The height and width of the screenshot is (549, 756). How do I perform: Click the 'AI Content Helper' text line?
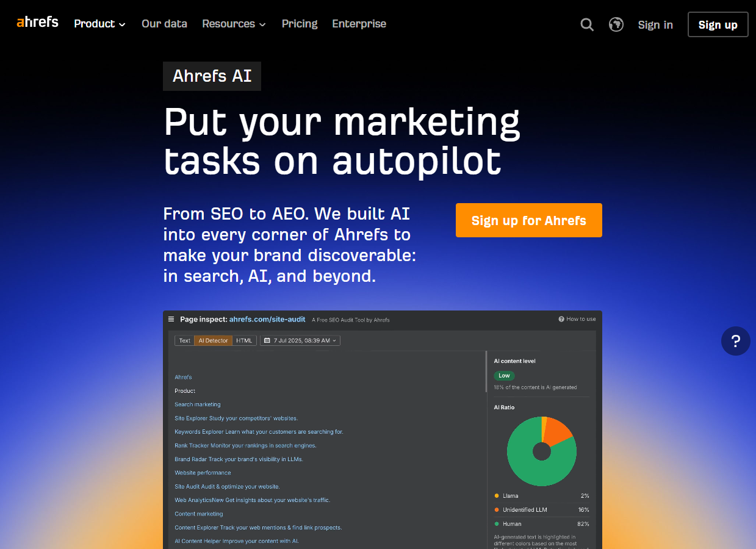pos(237,541)
